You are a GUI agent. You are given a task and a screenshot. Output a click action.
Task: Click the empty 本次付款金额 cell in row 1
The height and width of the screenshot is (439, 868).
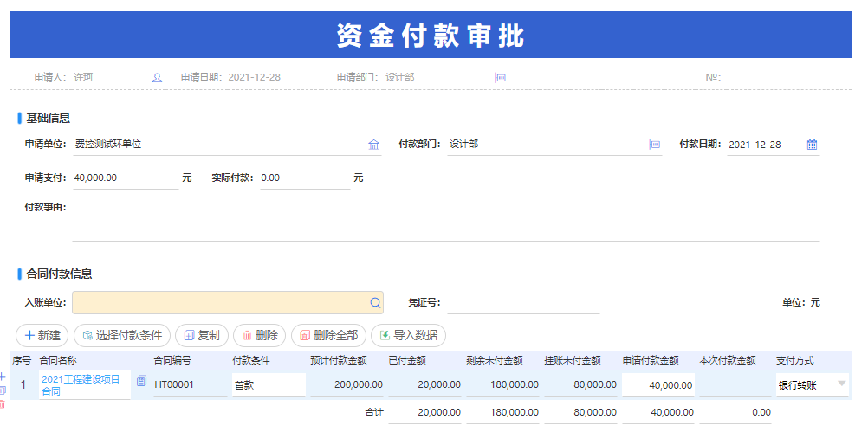coord(735,384)
